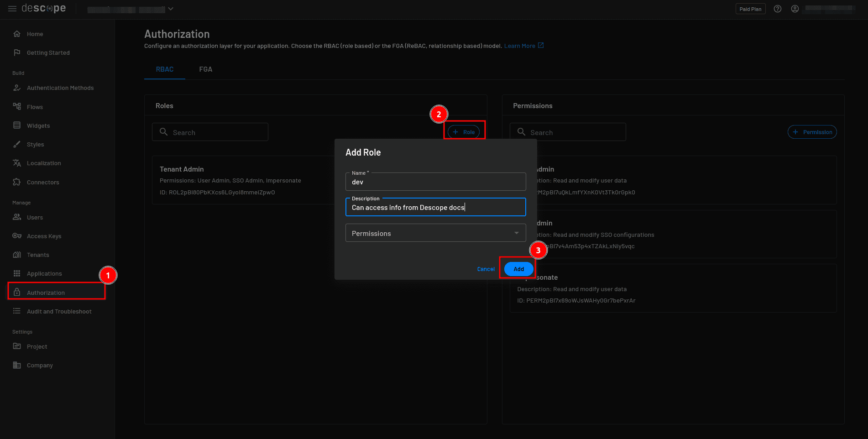868x439 pixels.
Task: Open the Learn More external link
Action: pos(523,46)
